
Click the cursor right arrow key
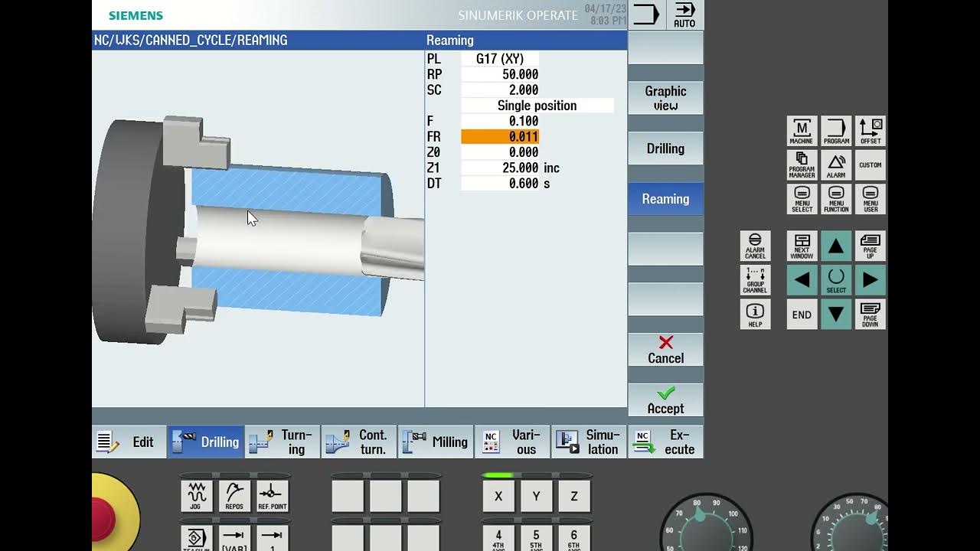871,280
